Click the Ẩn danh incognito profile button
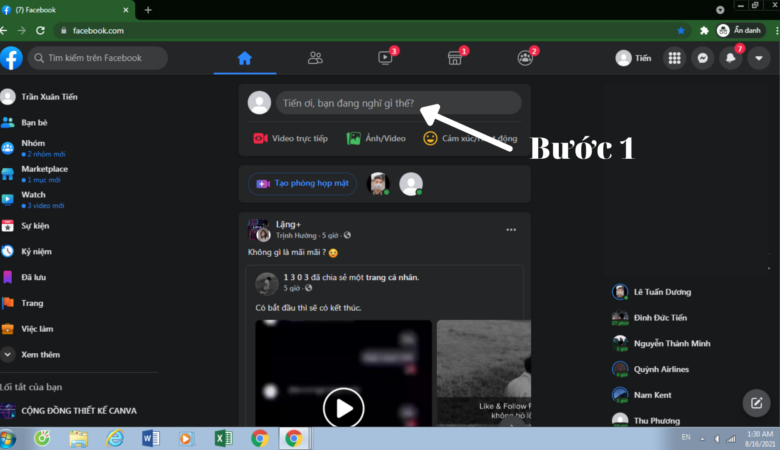 point(739,31)
